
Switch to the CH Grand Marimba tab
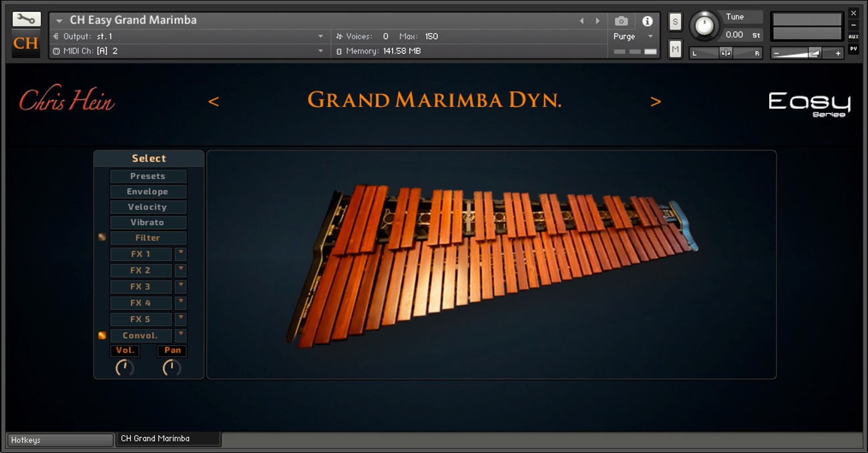point(169,439)
